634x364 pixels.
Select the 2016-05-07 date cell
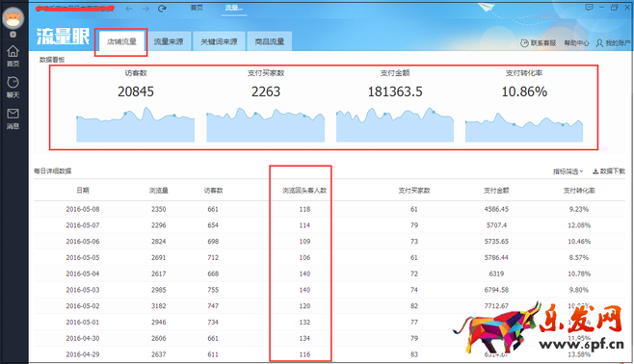tap(83, 225)
